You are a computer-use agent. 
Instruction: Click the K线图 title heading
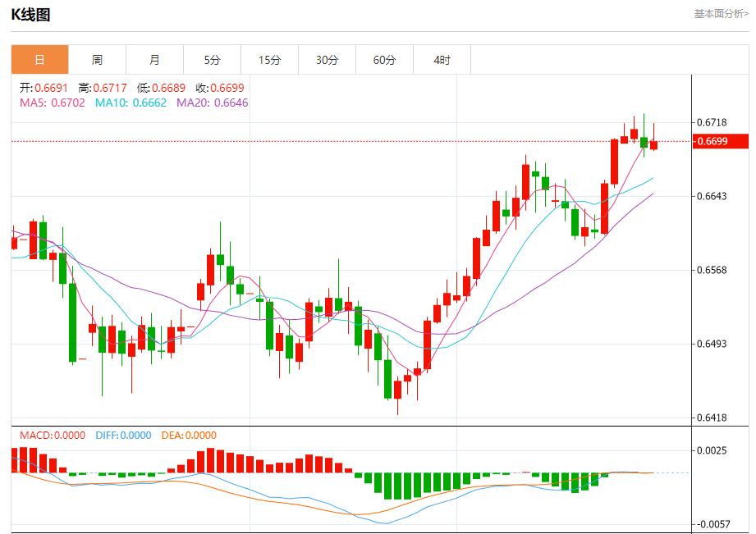pyautogui.click(x=30, y=15)
